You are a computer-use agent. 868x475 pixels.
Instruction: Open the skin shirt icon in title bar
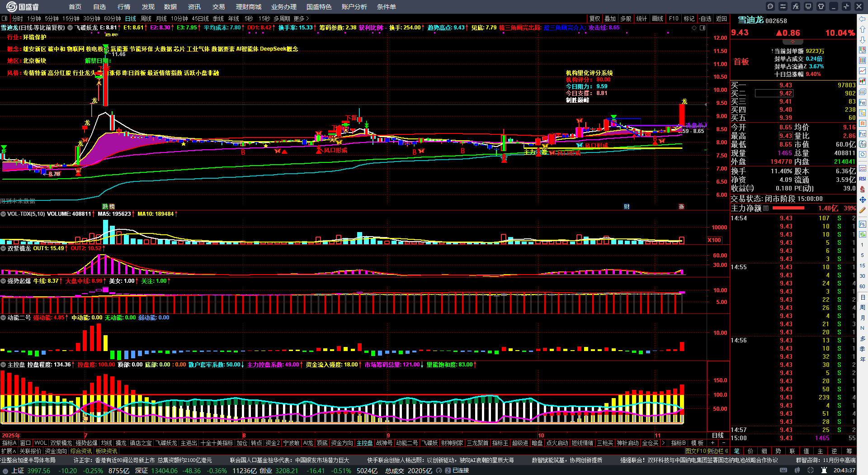[821, 6]
